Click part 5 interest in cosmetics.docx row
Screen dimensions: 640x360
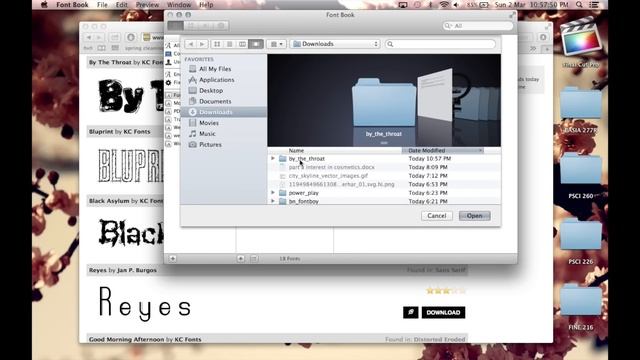(384, 167)
